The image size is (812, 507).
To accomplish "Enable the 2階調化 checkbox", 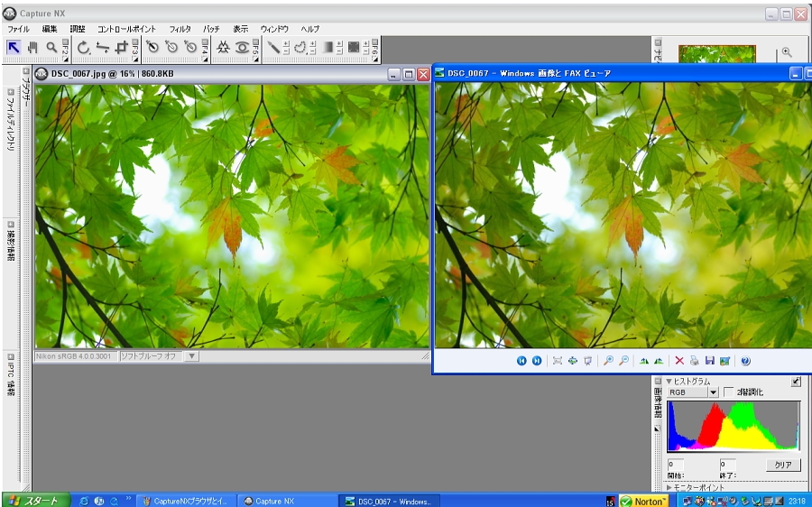I will click(729, 392).
